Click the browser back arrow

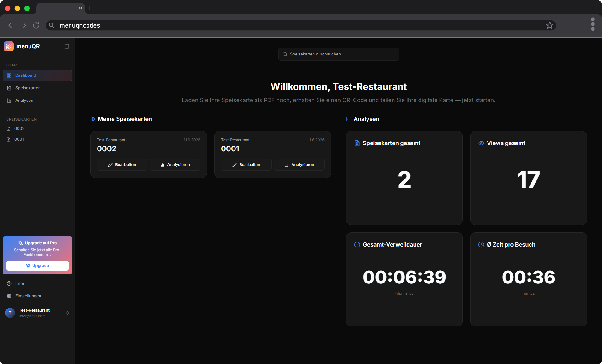(x=11, y=25)
